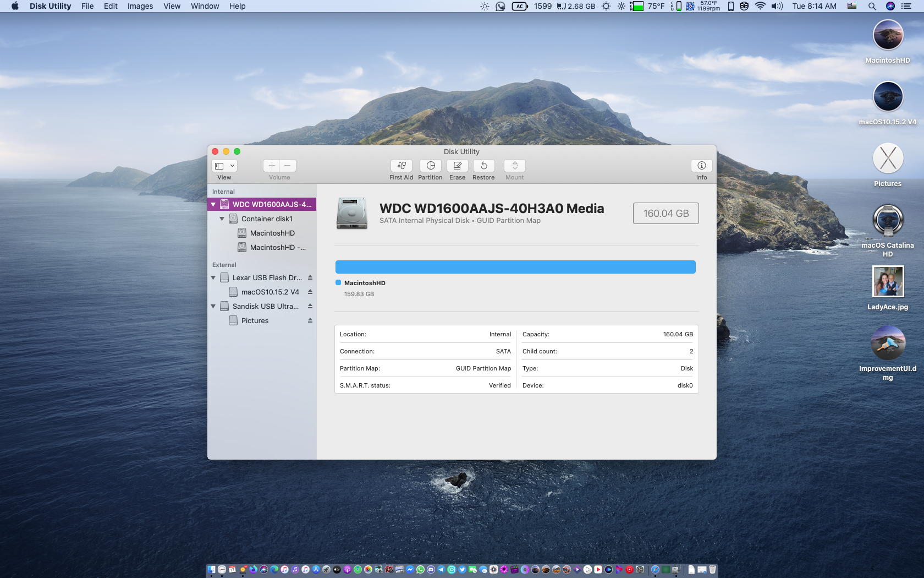Add a volume with the plus button

[x=272, y=166]
